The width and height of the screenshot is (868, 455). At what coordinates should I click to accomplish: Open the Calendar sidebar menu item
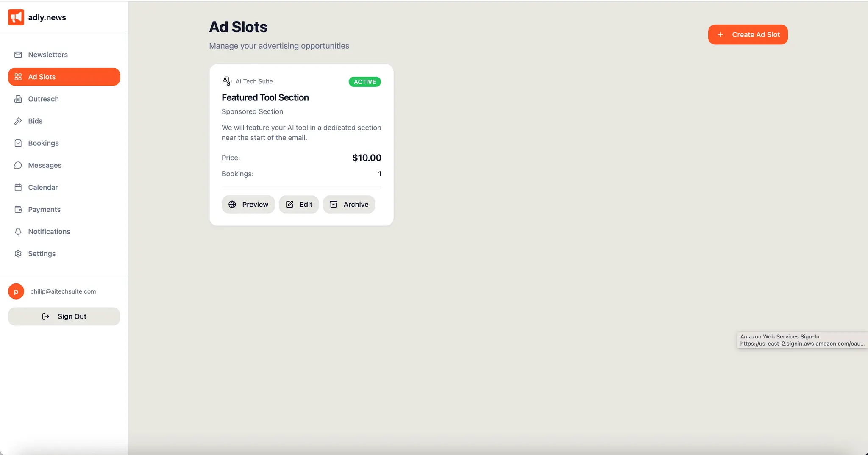(64, 187)
